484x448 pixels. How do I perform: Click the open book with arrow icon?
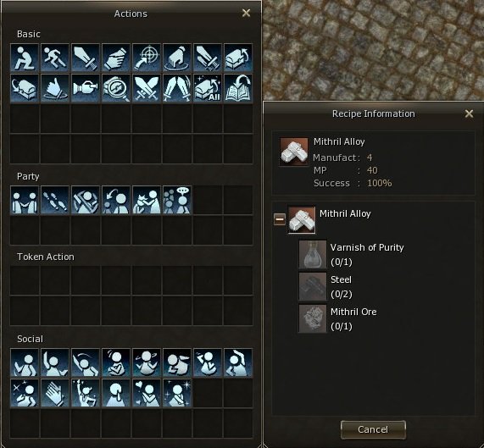pos(238,88)
